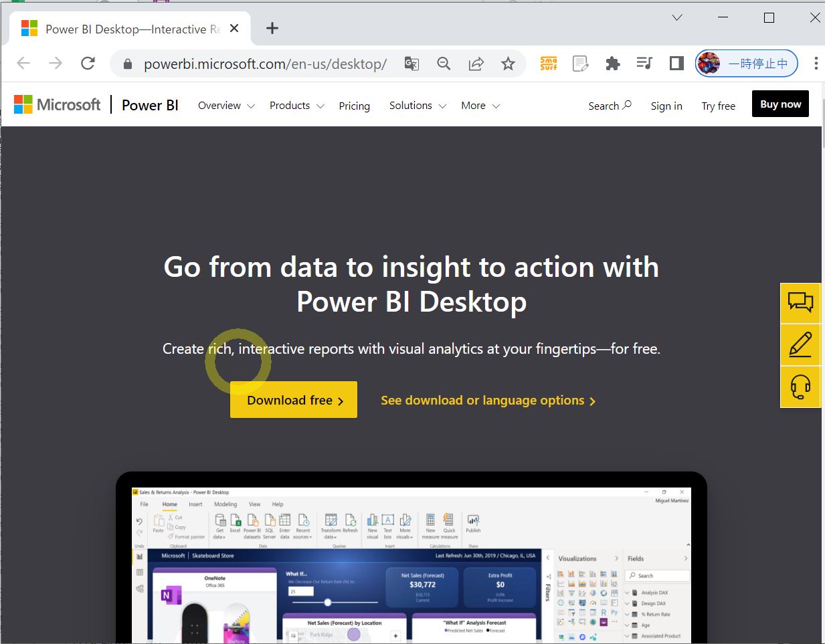Click the Sign in link

pos(666,106)
